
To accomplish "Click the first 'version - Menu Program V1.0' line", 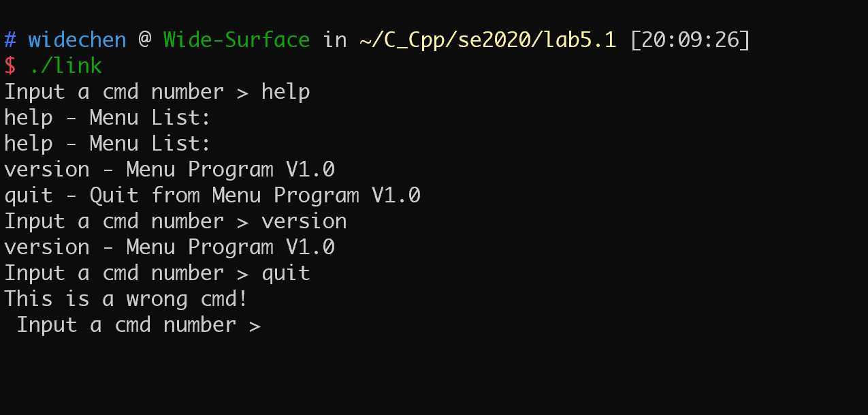I will click(x=170, y=170).
